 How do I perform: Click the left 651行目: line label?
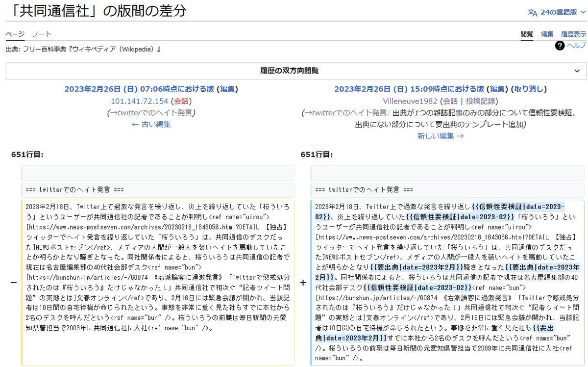pyautogui.click(x=27, y=154)
